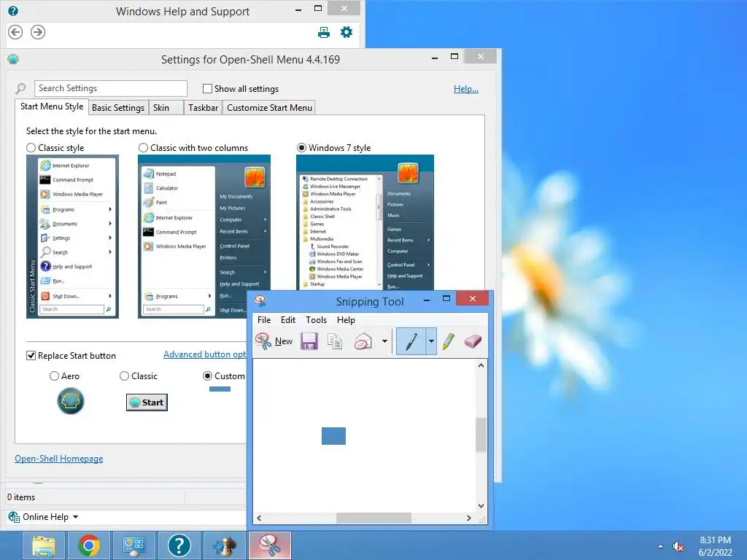This screenshot has height=560, width=747.
Task: Click the Aero shell start button image
Action: pyautogui.click(x=71, y=401)
